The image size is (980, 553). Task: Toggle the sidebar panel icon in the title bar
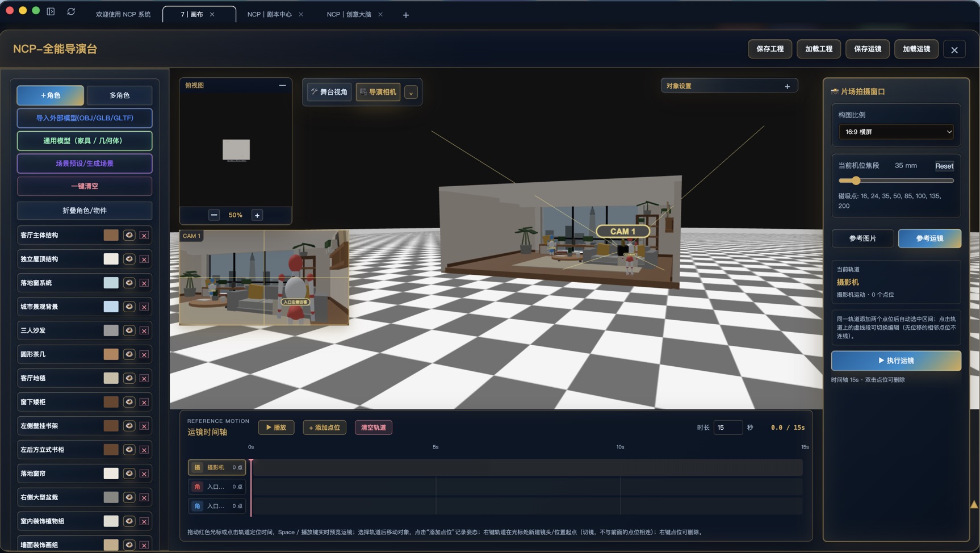(x=51, y=11)
